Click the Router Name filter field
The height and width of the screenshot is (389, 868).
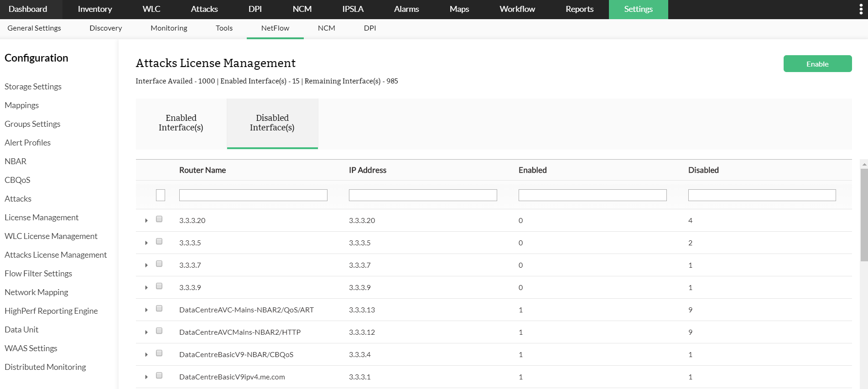[x=253, y=195]
